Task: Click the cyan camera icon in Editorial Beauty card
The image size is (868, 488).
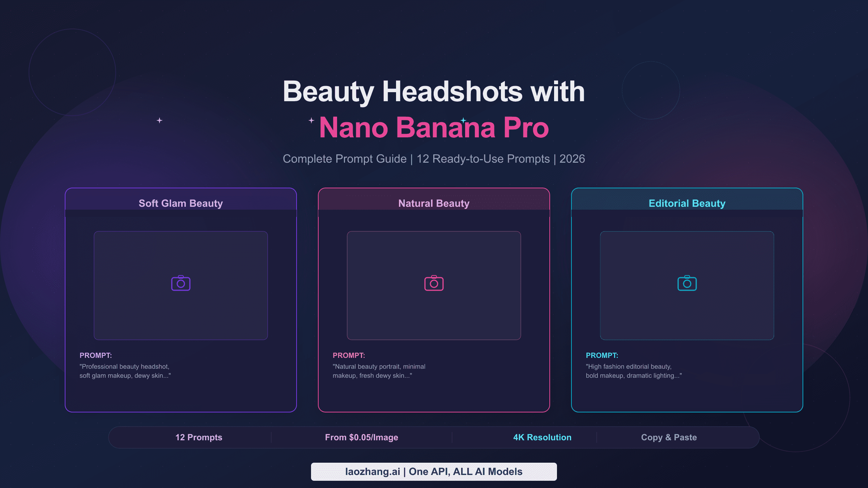Action: tap(687, 283)
